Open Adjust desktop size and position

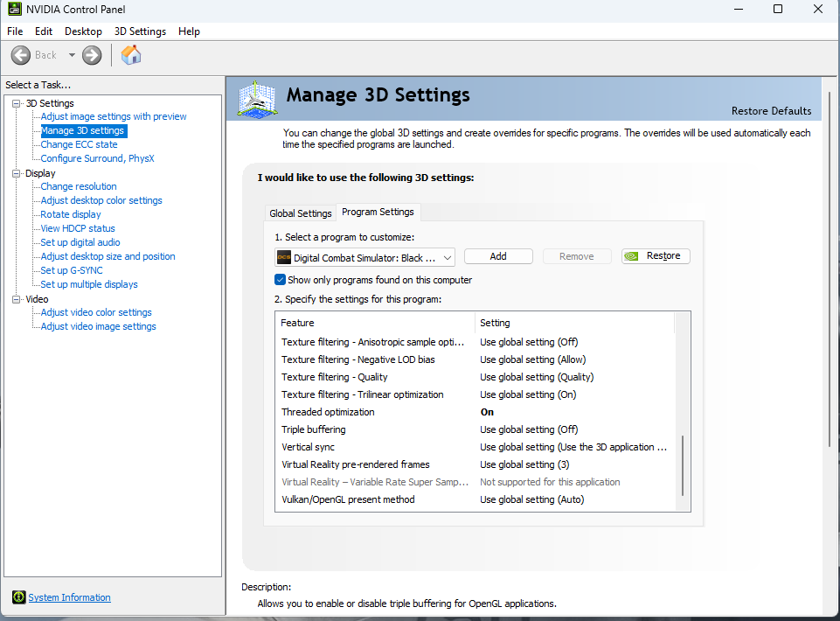[x=108, y=256]
